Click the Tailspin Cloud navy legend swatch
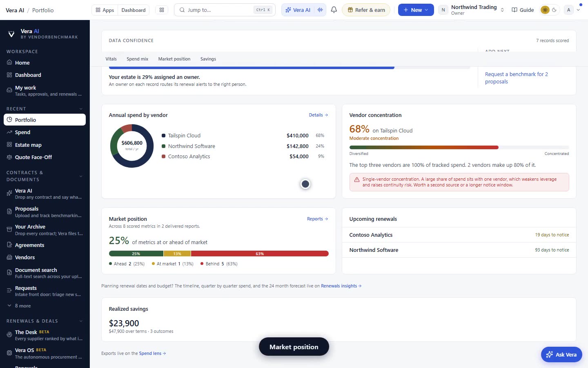 click(x=164, y=135)
